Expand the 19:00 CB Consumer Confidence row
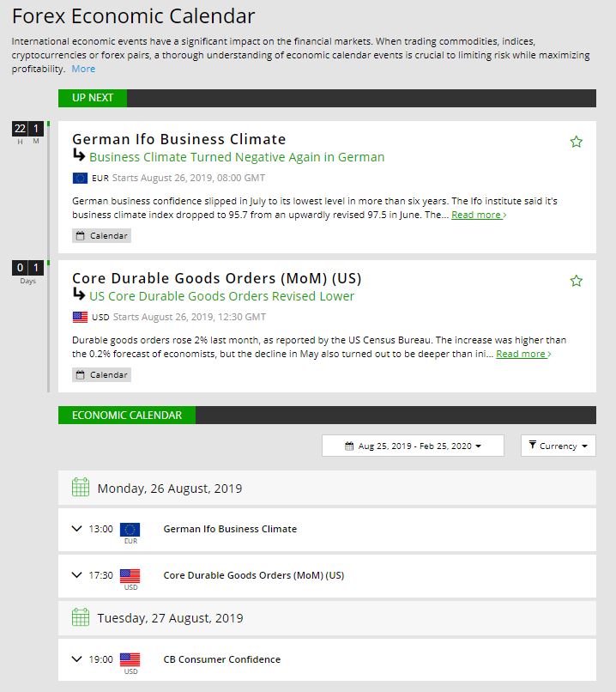Viewport: 616px width, 692px height. tap(77, 659)
